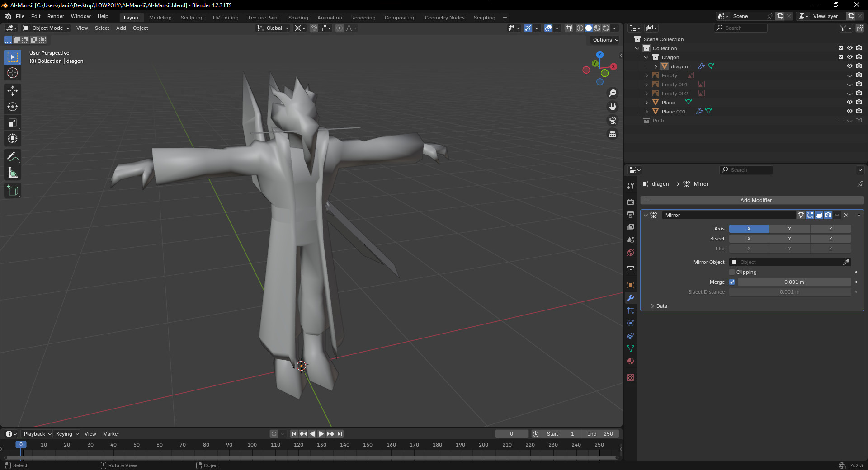This screenshot has width=868, height=470.
Task: Click the Merge distance 0.001 m field
Action: 794,282
